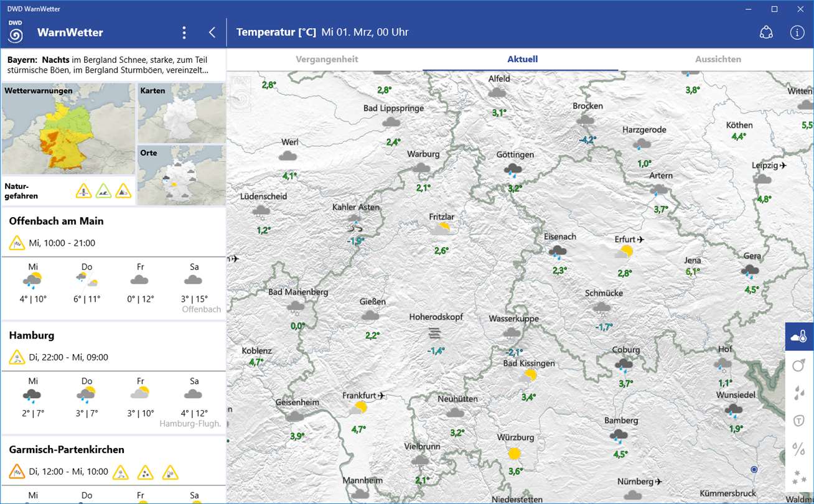
Task: Click the Naturgefahren label
Action: 21,190
